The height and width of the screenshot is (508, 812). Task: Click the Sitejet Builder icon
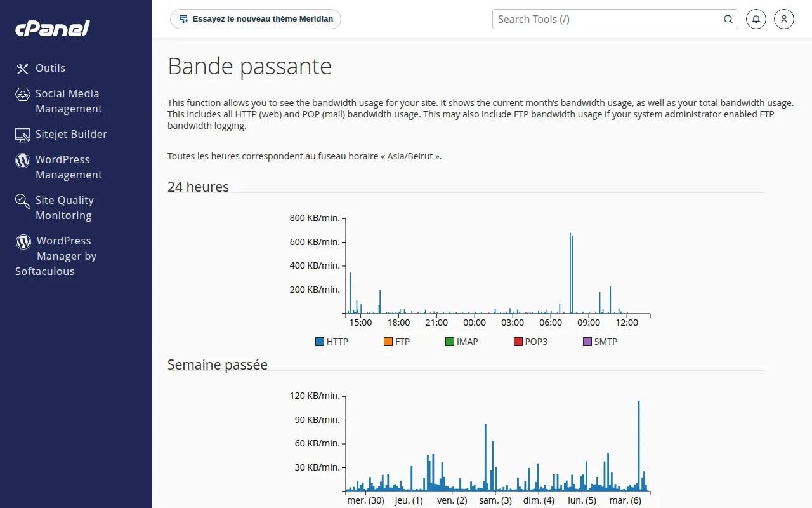pyautogui.click(x=23, y=135)
